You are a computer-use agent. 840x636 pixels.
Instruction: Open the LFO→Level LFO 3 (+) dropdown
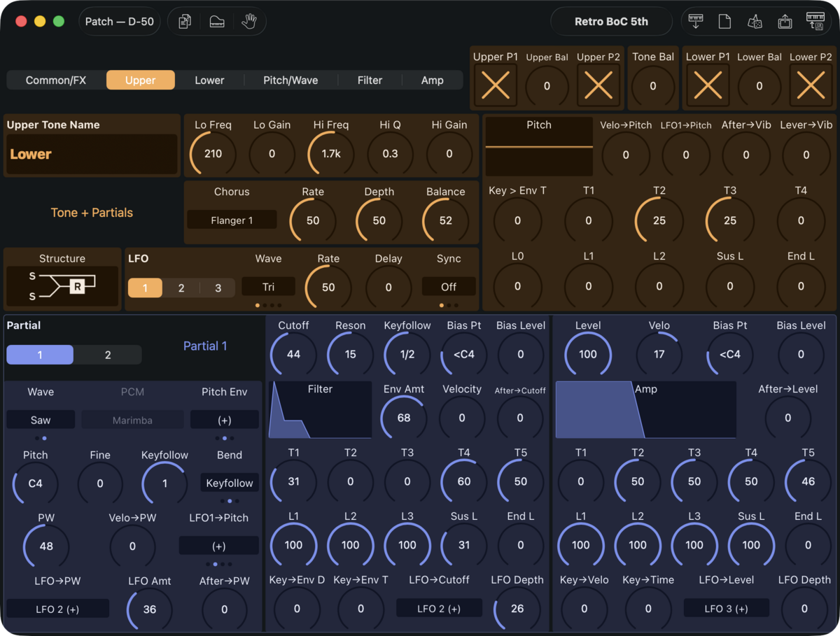(726, 608)
